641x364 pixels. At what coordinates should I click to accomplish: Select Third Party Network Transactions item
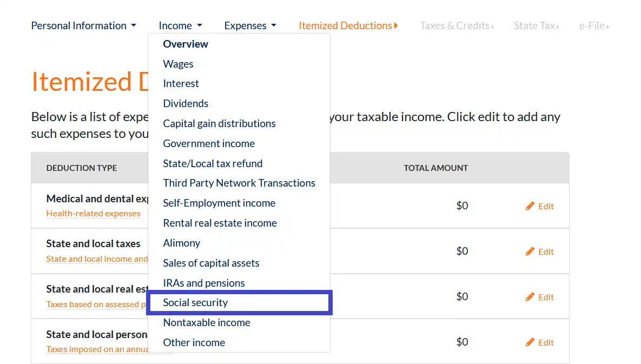239,183
